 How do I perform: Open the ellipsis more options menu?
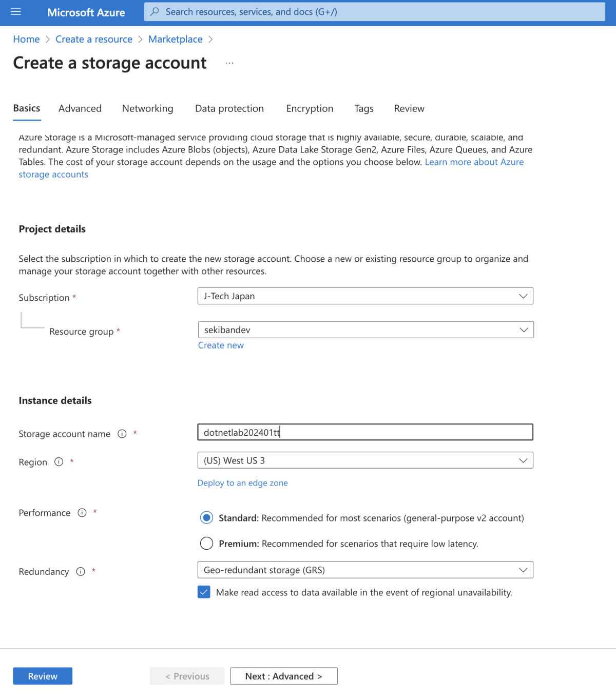[x=229, y=63]
